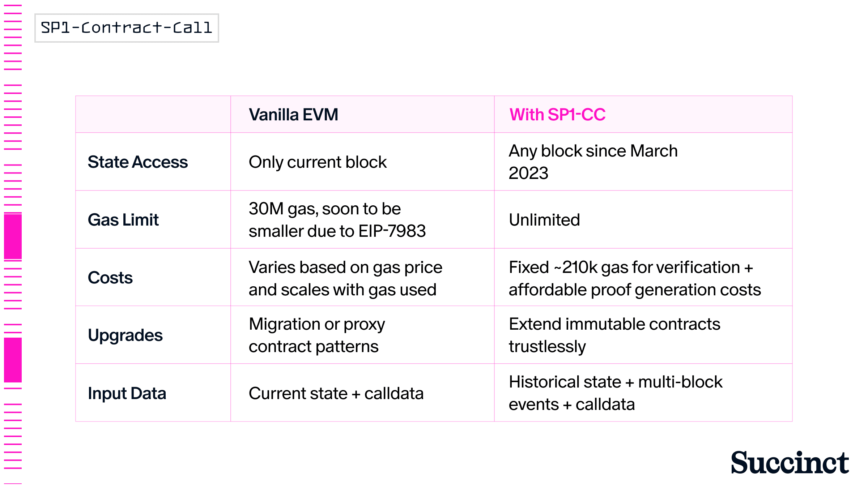This screenshot has width=868, height=488.
Task: Click the 'Only current block' cell
Action: 318,162
